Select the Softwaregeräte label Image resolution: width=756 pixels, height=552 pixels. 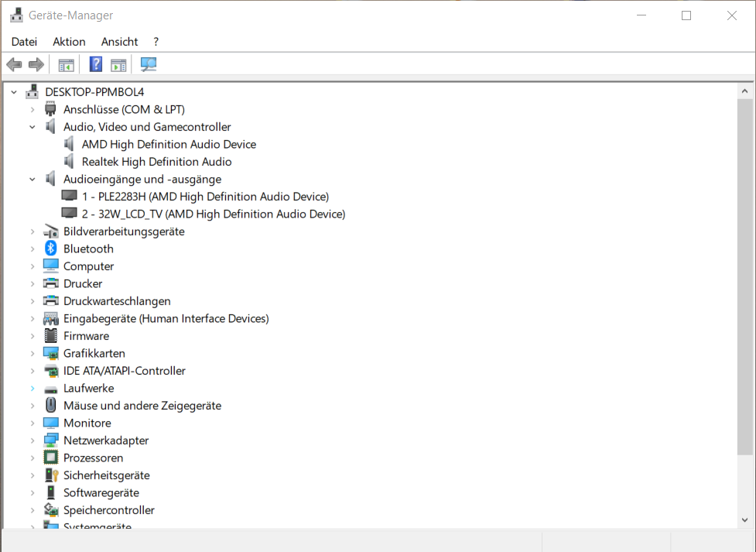[101, 492]
